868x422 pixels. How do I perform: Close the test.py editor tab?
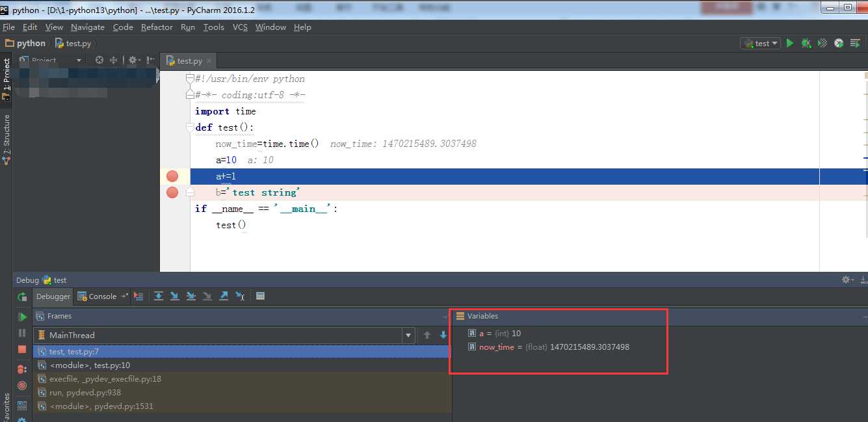click(209, 61)
